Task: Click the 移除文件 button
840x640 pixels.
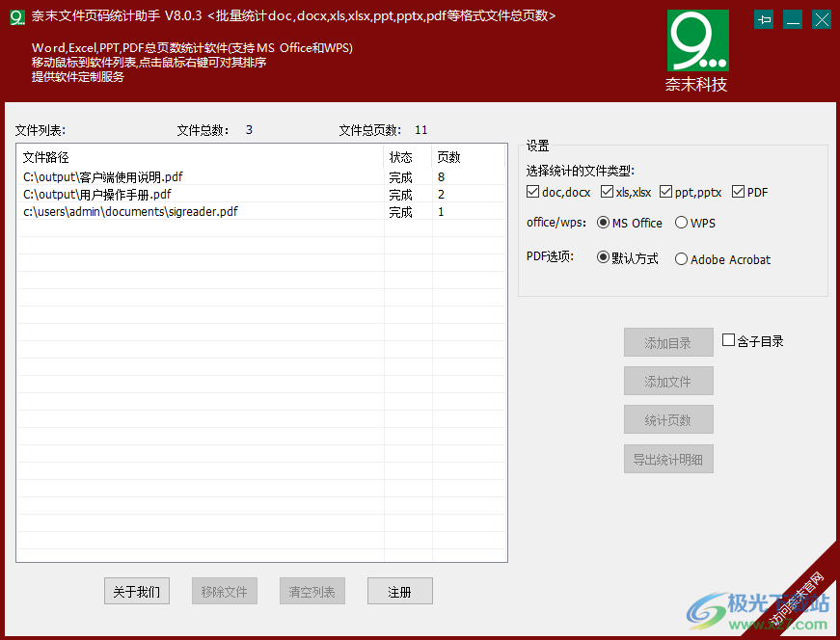Action: coord(225,591)
